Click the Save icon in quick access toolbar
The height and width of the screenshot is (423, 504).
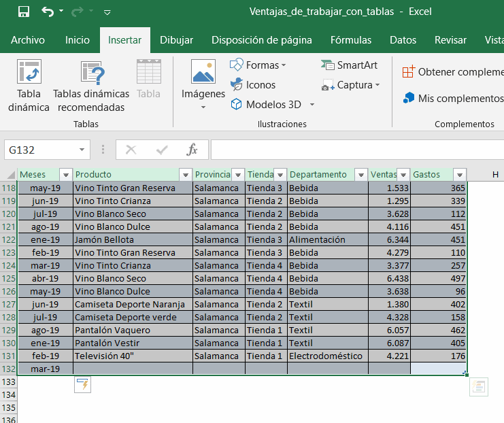tap(23, 12)
